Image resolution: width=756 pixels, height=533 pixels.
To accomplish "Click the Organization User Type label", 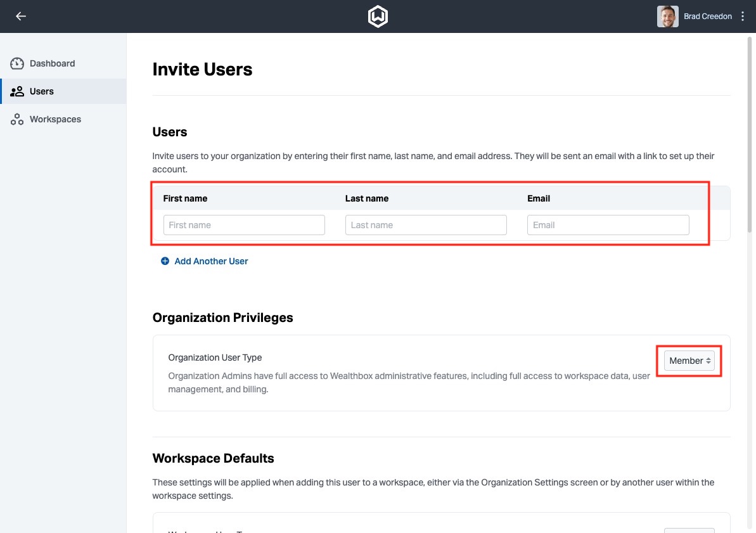I will point(215,357).
